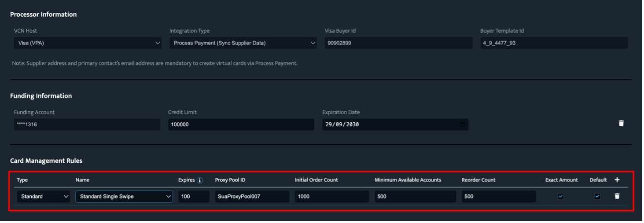
Task: Select the Funding Account field
Action: (87, 124)
